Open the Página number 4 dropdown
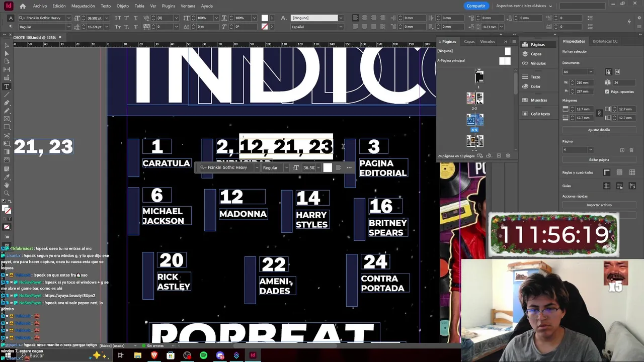644x362 pixels. [x=590, y=150]
